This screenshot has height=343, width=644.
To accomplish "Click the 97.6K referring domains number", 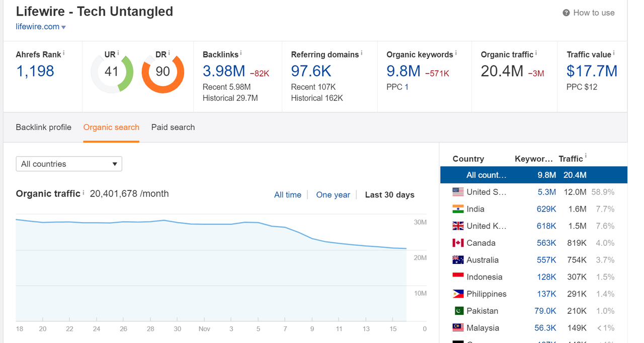I will [311, 72].
